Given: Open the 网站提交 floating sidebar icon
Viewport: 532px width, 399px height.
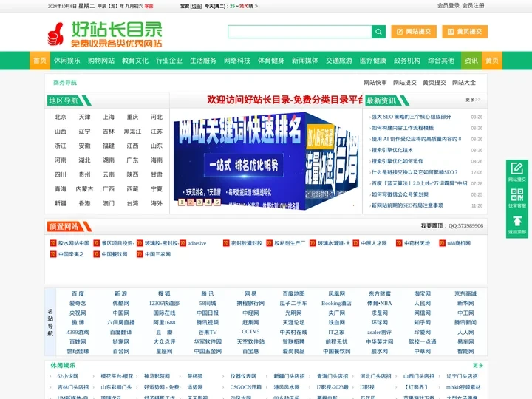Looking at the screenshot, I should coord(516,171).
